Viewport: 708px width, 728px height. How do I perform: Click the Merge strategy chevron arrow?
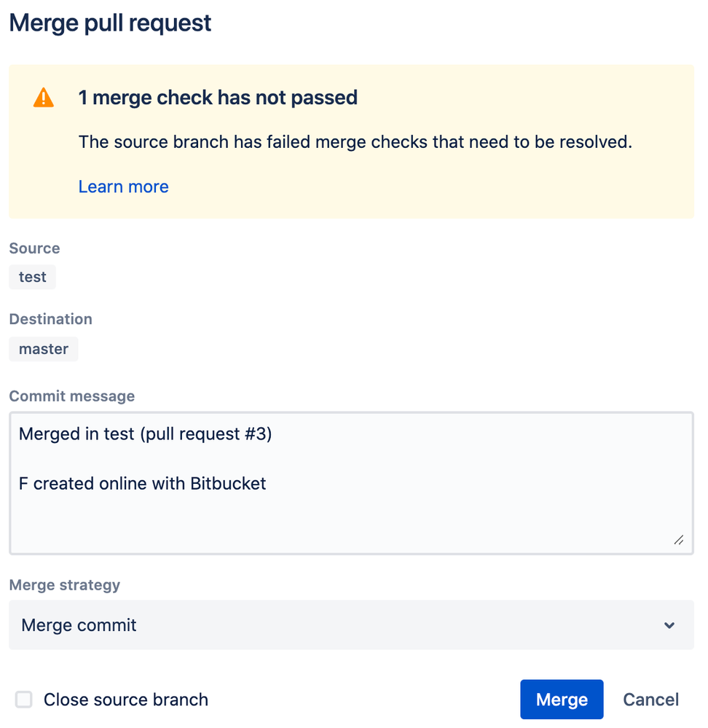tap(669, 625)
